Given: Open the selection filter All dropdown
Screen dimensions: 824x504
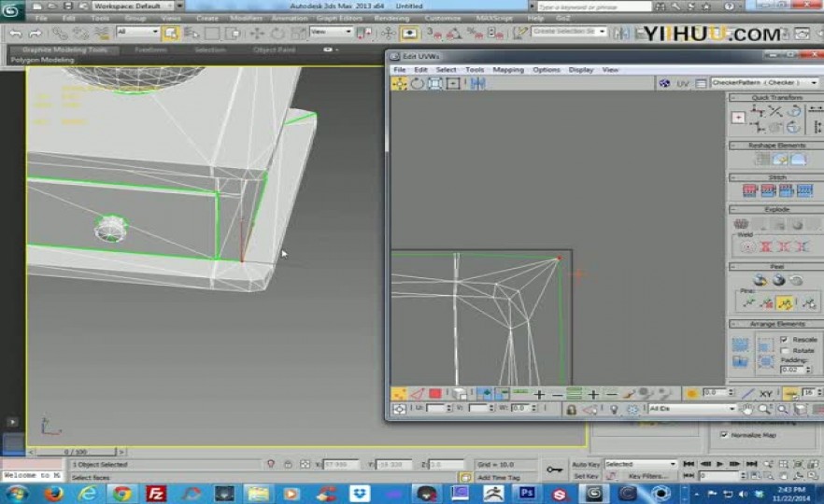Looking at the screenshot, I should (137, 32).
